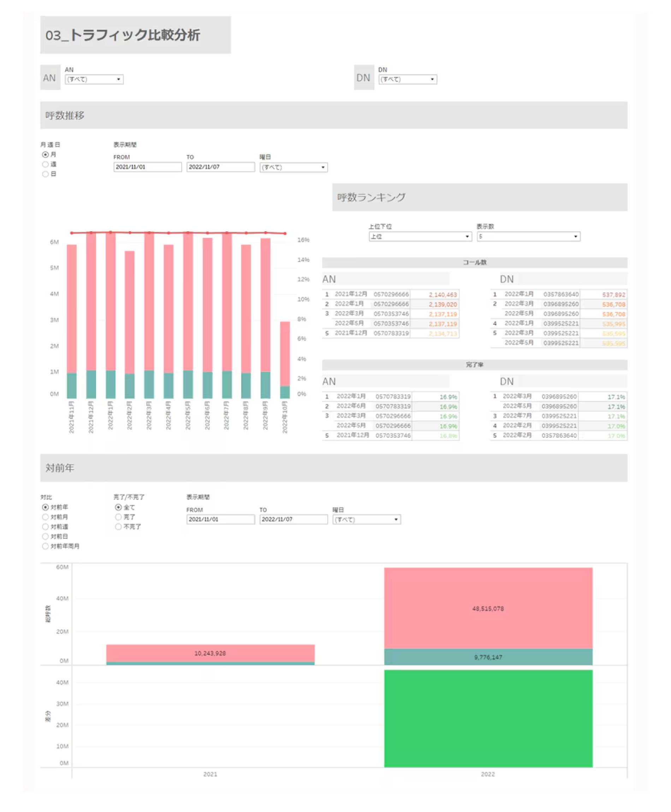Click the pink 2022年10月 bar
The height and width of the screenshot is (812, 671).
[x=285, y=353]
